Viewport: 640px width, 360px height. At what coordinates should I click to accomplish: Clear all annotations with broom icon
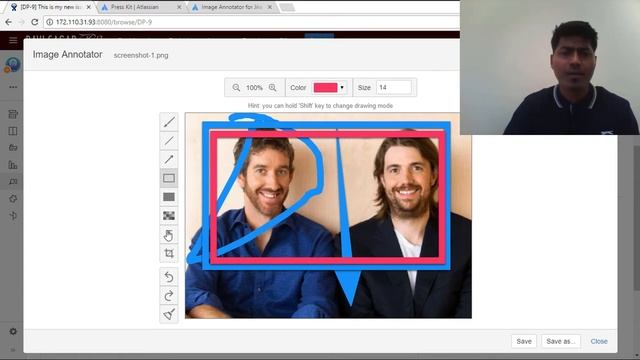pyautogui.click(x=169, y=314)
